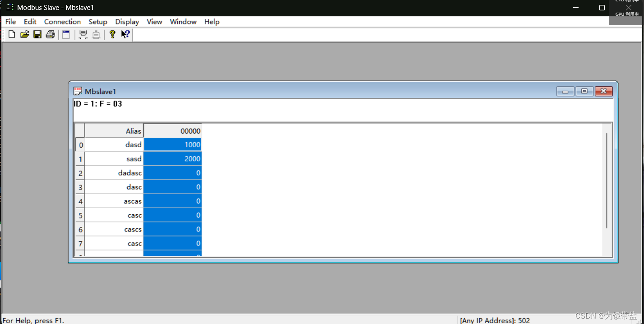644x324 pixels.
Task: Open the Display menu
Action: coord(127,22)
